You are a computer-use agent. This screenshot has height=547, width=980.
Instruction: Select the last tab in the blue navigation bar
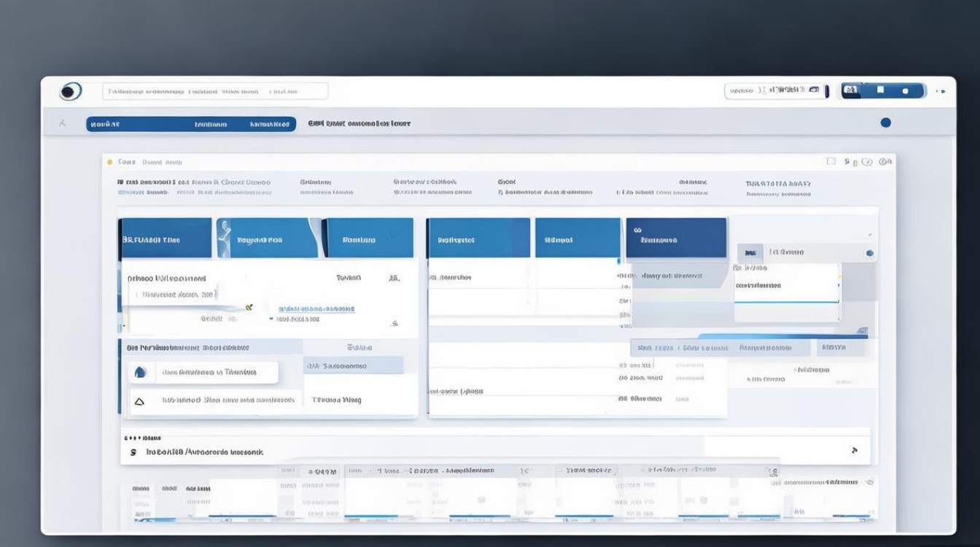[x=270, y=124]
